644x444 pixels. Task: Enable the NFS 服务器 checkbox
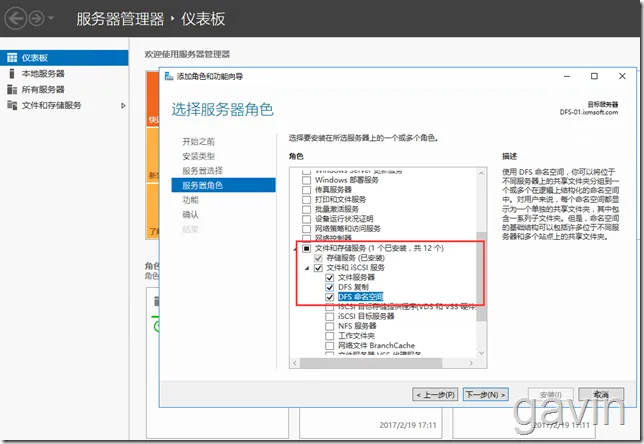329,326
